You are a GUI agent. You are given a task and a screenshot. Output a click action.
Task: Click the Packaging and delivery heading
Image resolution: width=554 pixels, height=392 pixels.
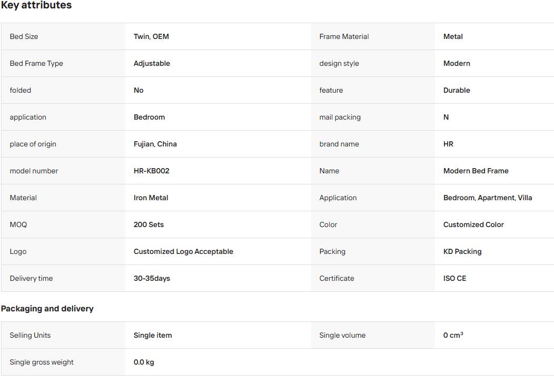[x=47, y=309]
